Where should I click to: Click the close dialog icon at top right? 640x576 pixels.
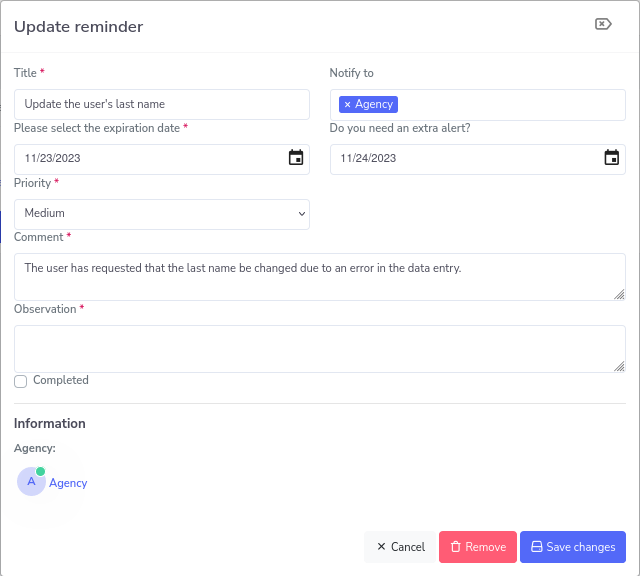coord(603,25)
